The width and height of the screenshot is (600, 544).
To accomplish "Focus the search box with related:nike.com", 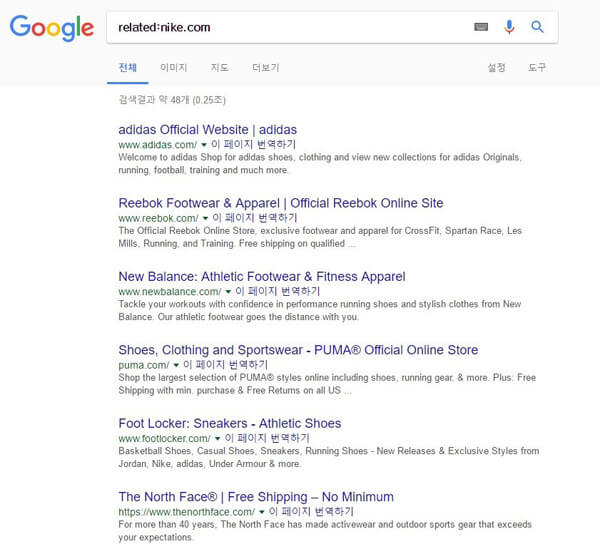I will pos(291,27).
